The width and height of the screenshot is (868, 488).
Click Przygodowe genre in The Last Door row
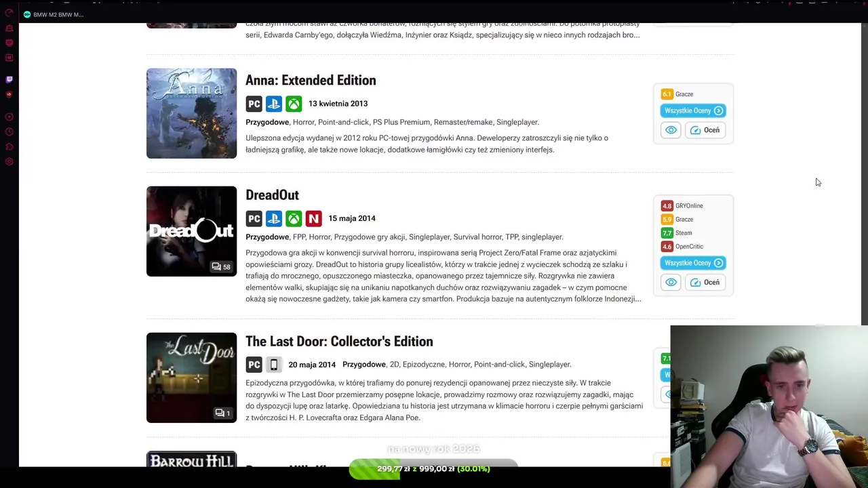click(363, 365)
